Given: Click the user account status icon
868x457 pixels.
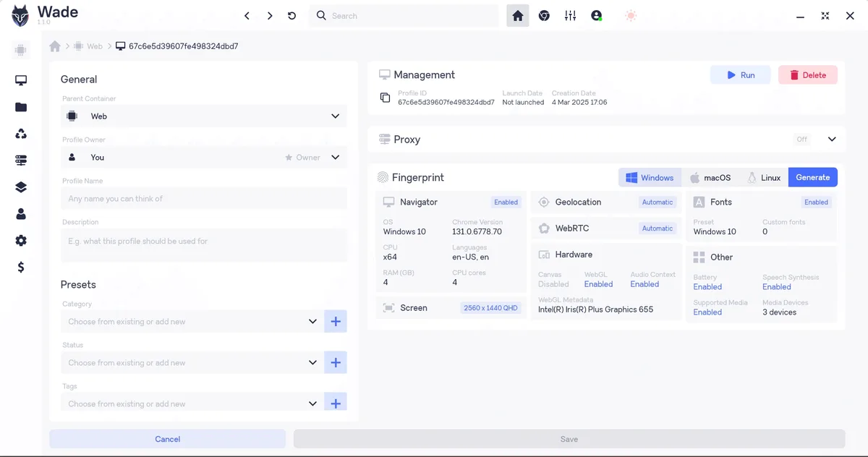Looking at the screenshot, I should (597, 16).
